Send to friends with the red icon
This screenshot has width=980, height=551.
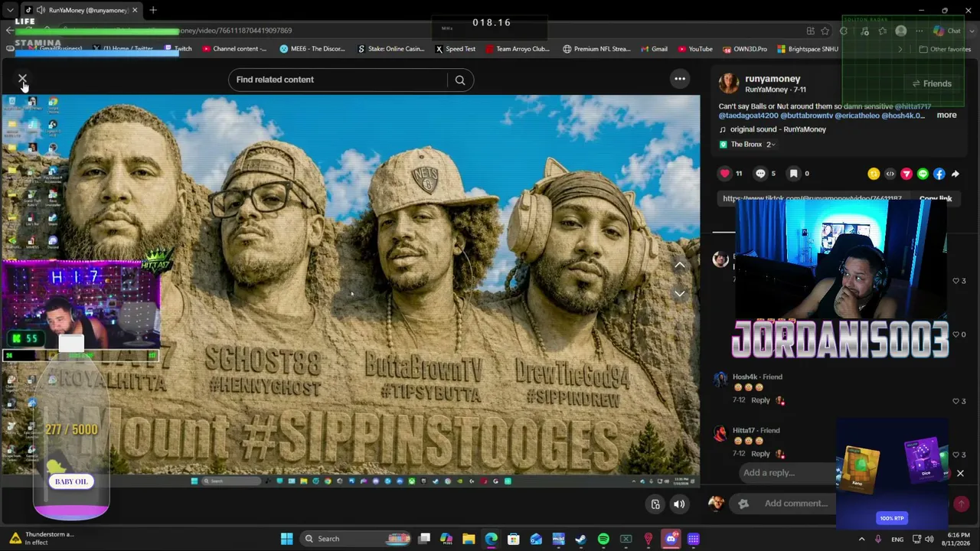pyautogui.click(x=906, y=174)
